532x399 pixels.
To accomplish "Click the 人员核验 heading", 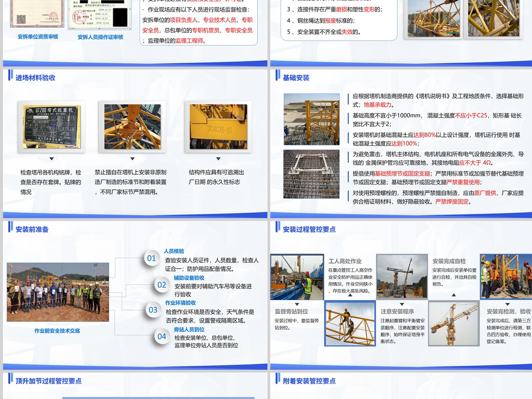I will (174, 251).
